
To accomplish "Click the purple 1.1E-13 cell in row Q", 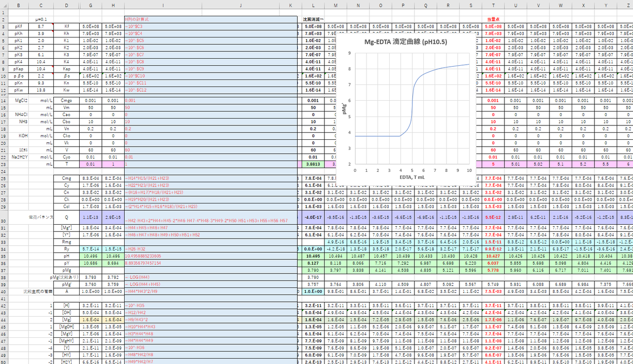I will tap(90, 217).
